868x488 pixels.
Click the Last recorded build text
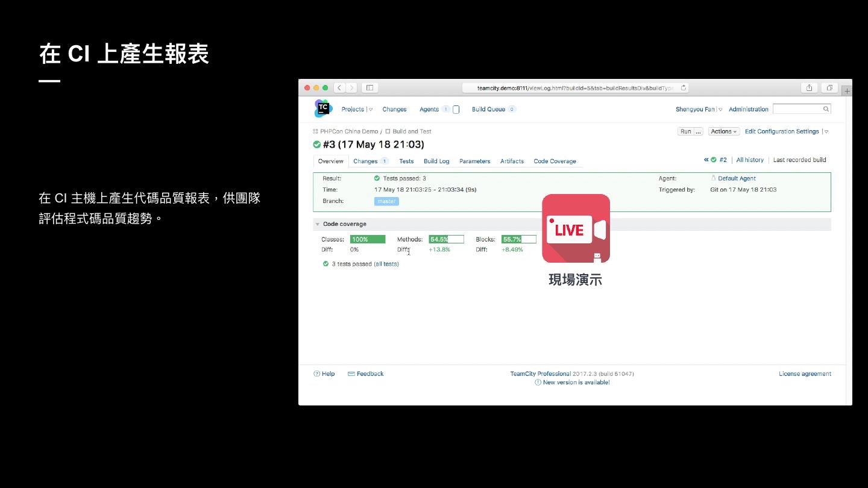click(800, 160)
